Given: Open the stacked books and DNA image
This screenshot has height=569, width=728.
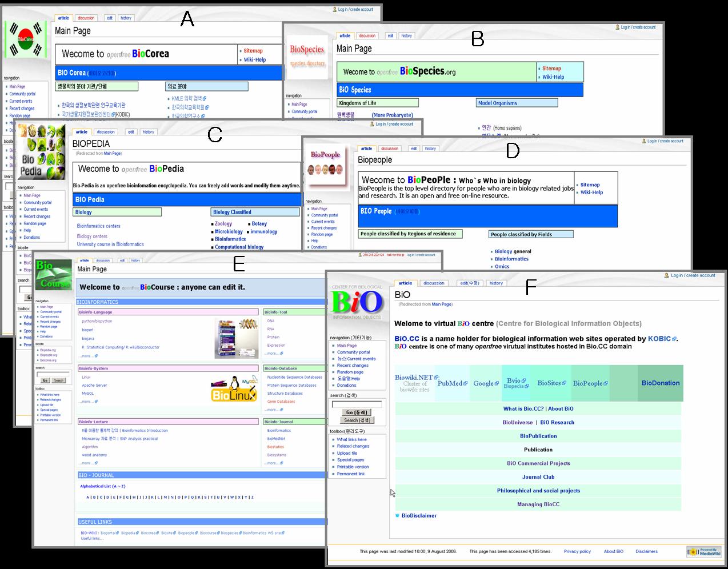Looking at the screenshot, I should coord(237,339).
